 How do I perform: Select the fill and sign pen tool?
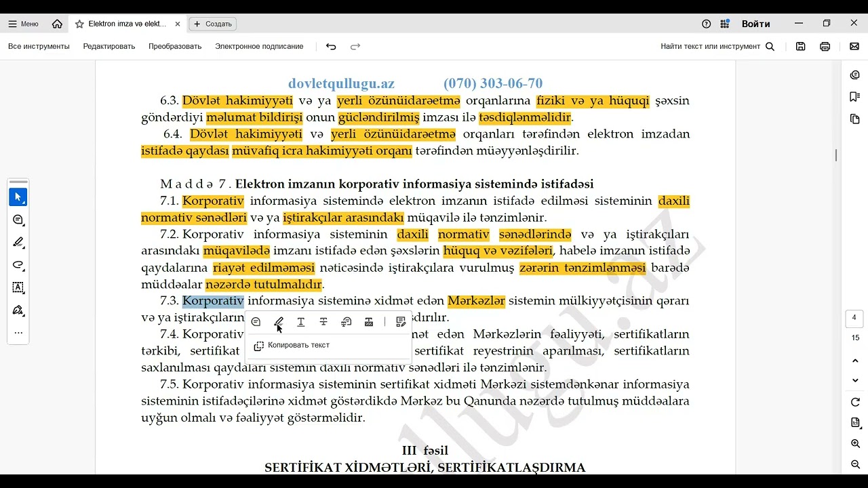click(18, 310)
